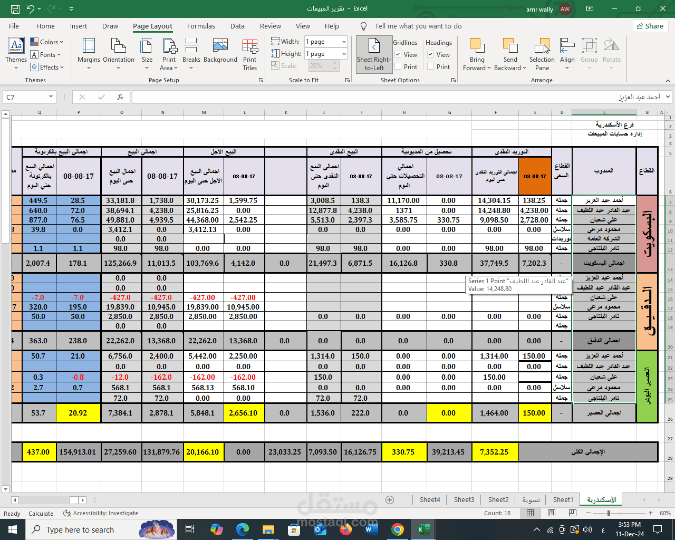This screenshot has width=675, height=540.
Task: Open the Breaks menu
Action: point(191,54)
